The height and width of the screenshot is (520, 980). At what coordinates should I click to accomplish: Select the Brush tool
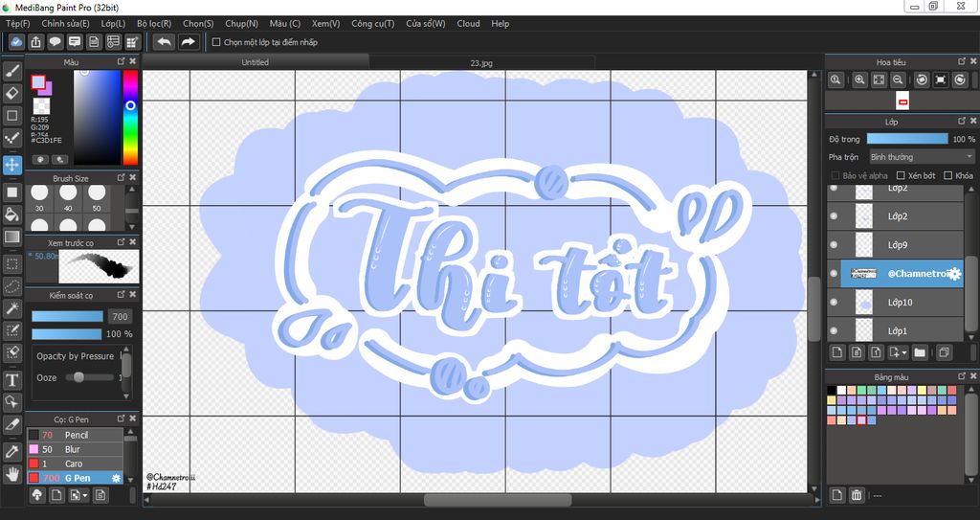point(11,71)
